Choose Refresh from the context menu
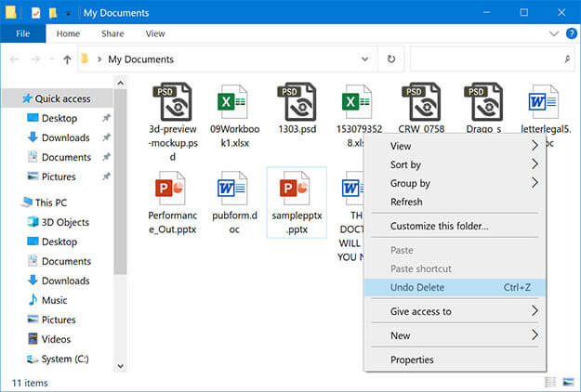This screenshot has width=581, height=392. 455,202
